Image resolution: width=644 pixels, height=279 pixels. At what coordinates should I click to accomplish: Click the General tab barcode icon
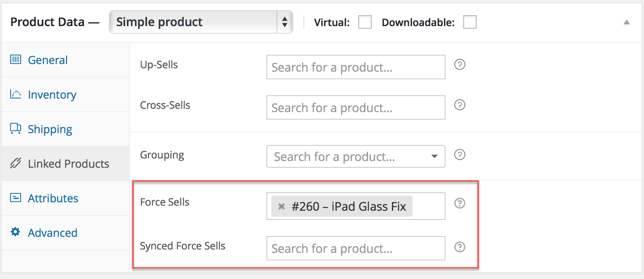(16, 59)
